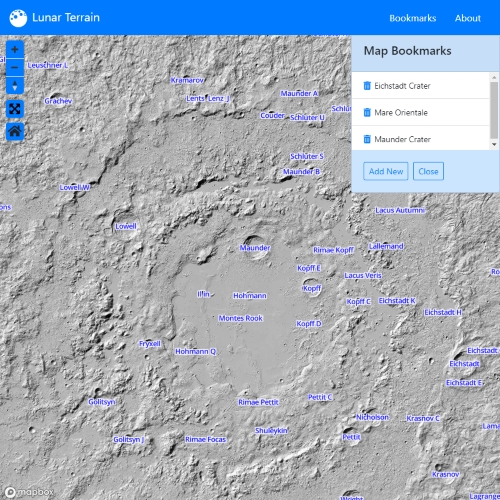Delete the Maunder Crater bookmark trash icon

click(x=367, y=139)
